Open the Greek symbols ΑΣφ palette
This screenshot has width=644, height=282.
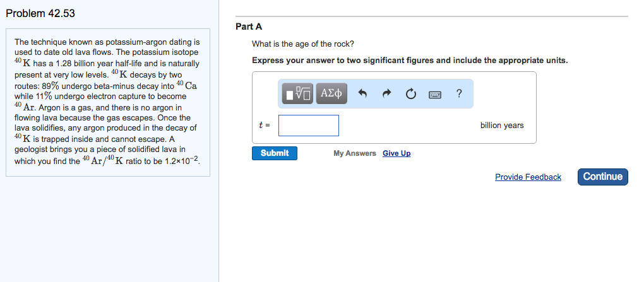331,93
